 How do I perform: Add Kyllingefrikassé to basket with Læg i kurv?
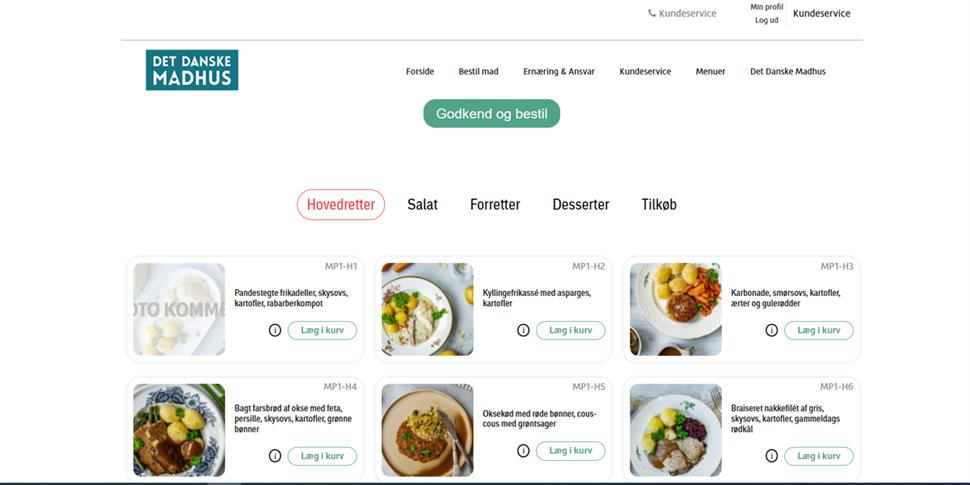[x=570, y=330]
